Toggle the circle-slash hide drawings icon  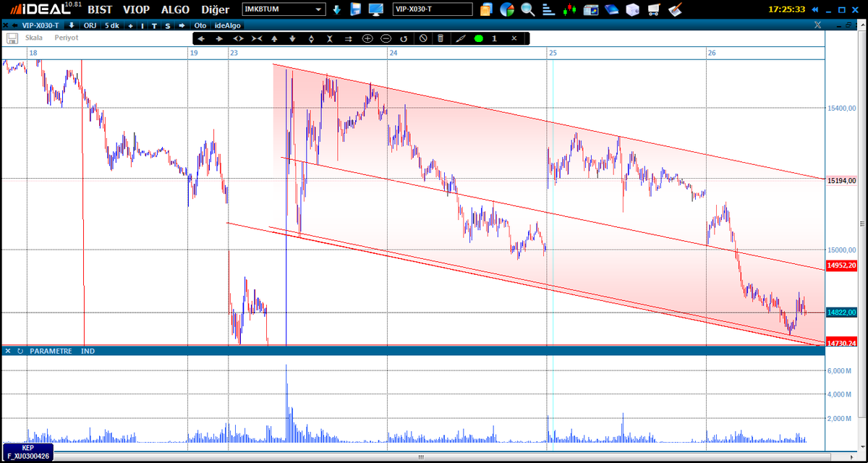[x=423, y=38]
